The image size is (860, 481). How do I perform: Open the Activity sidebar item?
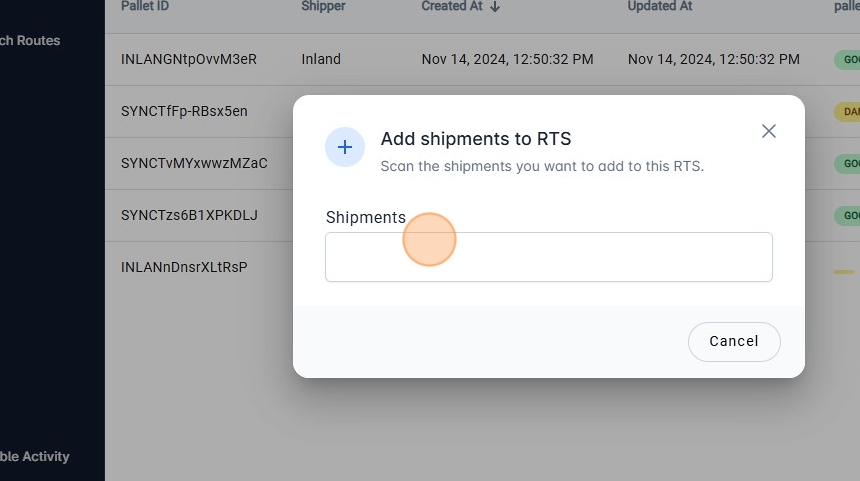35,457
